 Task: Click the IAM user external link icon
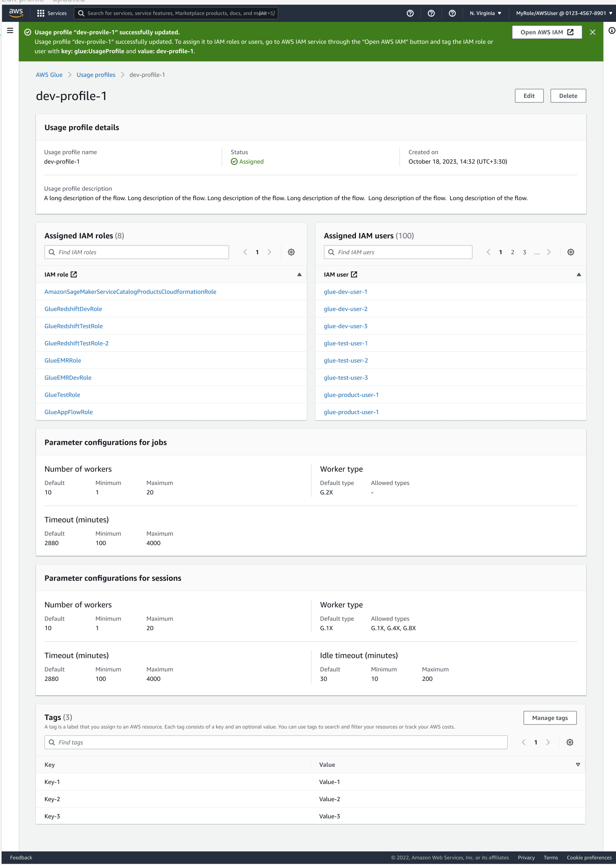[x=354, y=274]
